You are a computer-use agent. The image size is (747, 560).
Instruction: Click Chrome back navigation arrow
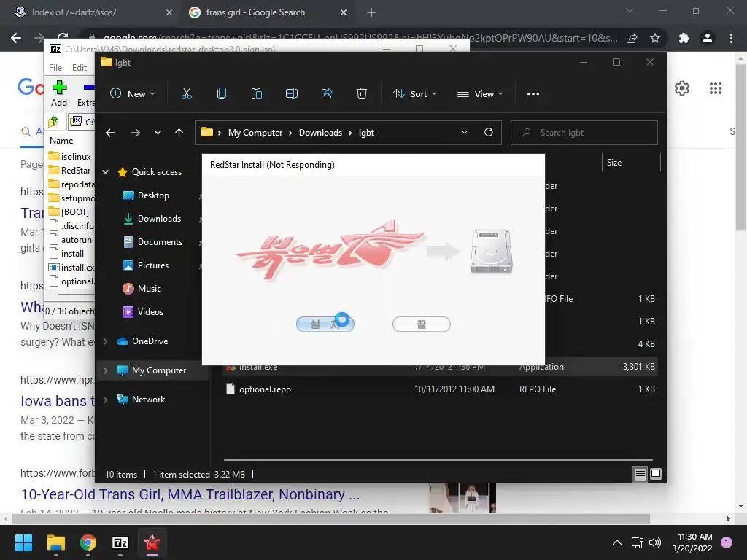click(16, 38)
